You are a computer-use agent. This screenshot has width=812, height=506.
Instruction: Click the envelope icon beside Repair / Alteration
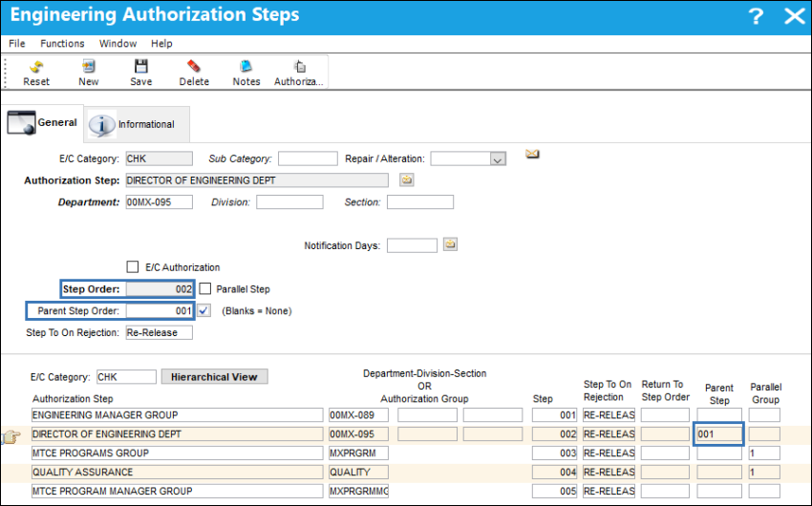click(532, 154)
